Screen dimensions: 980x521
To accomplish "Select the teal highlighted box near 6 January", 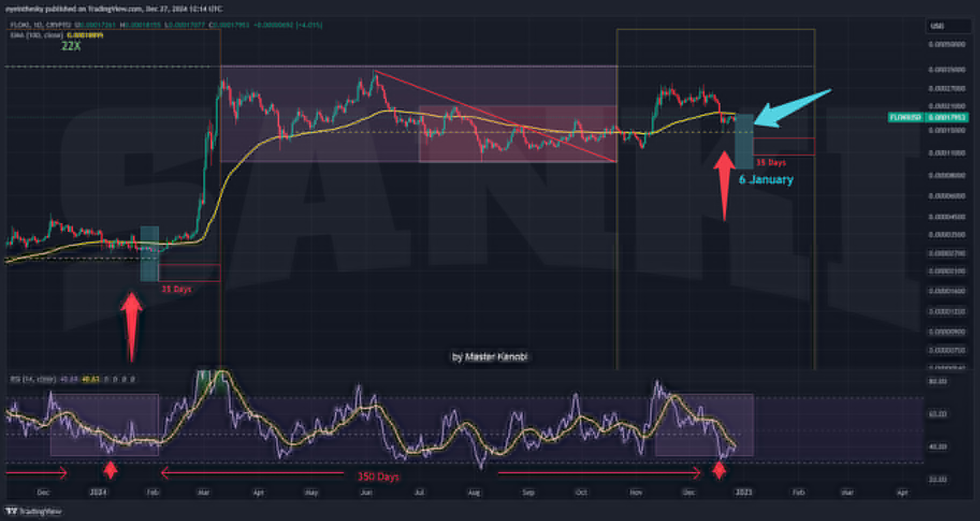I will (x=744, y=141).
